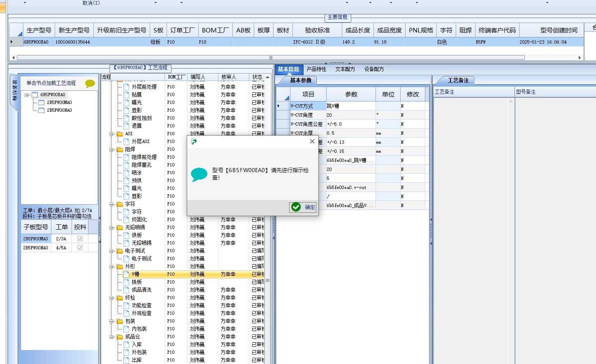Viewport: 596px width, 364px height.
Task: Click the document icon next to 酸性蚀刻
Action: pos(127,118)
